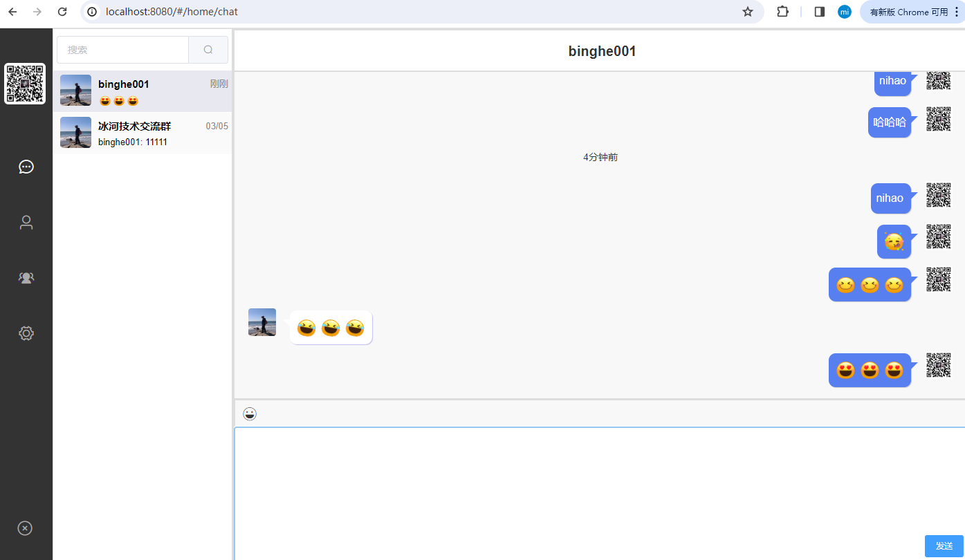Focus the 搜索 search field
Screen dimensions: 965x560
coord(123,50)
